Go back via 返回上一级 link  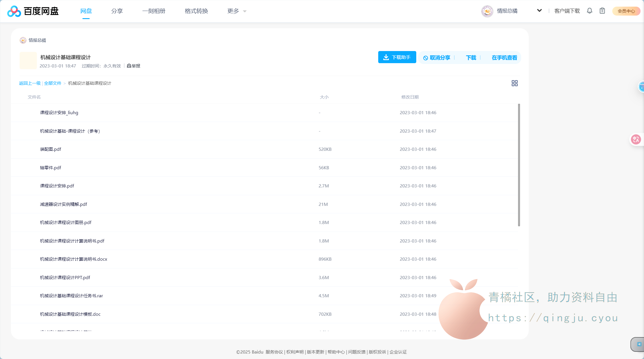[30, 83]
